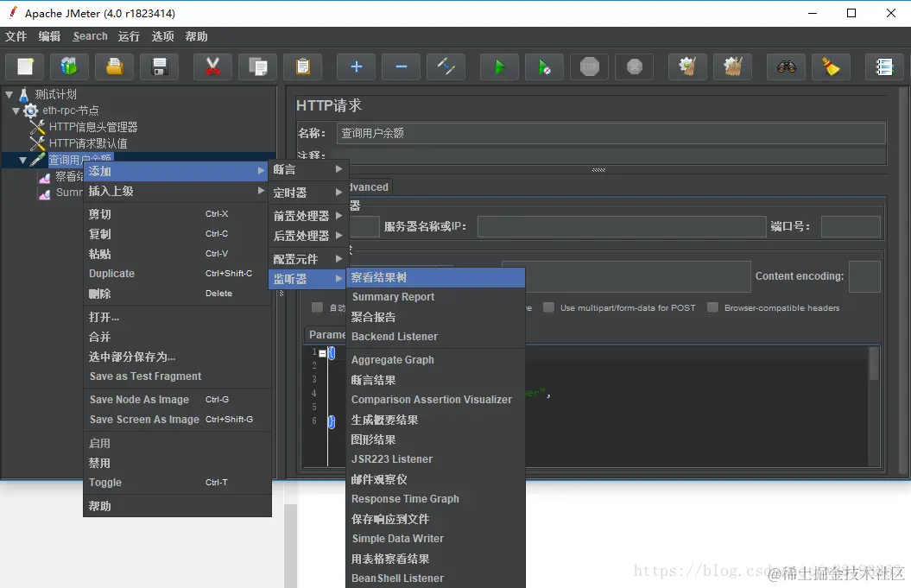The image size is (911, 588).
Task: Choose Simple Data Writer entry
Action: (436, 539)
